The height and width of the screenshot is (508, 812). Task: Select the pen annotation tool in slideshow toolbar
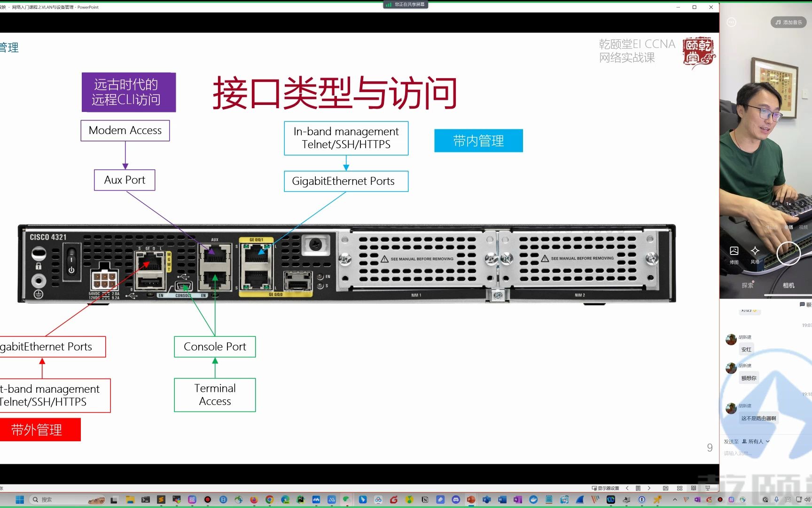639,488
